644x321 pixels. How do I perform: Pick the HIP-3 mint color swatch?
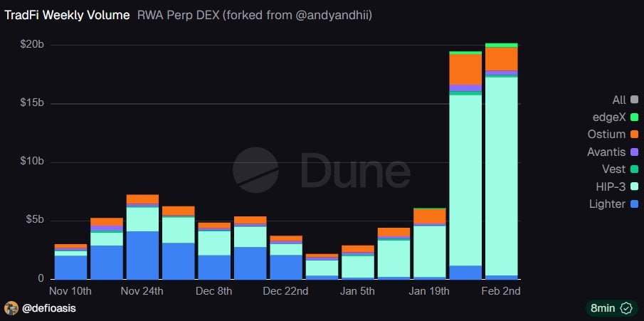[x=633, y=186]
